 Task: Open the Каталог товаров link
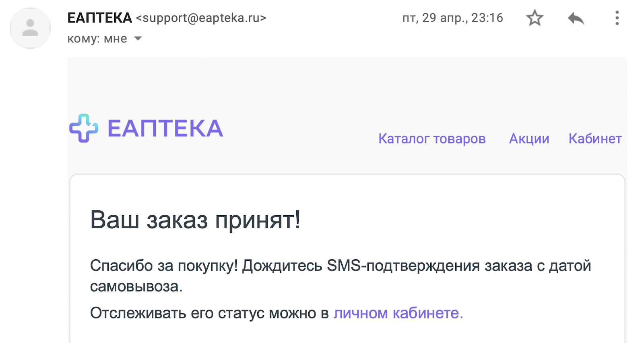coord(432,139)
